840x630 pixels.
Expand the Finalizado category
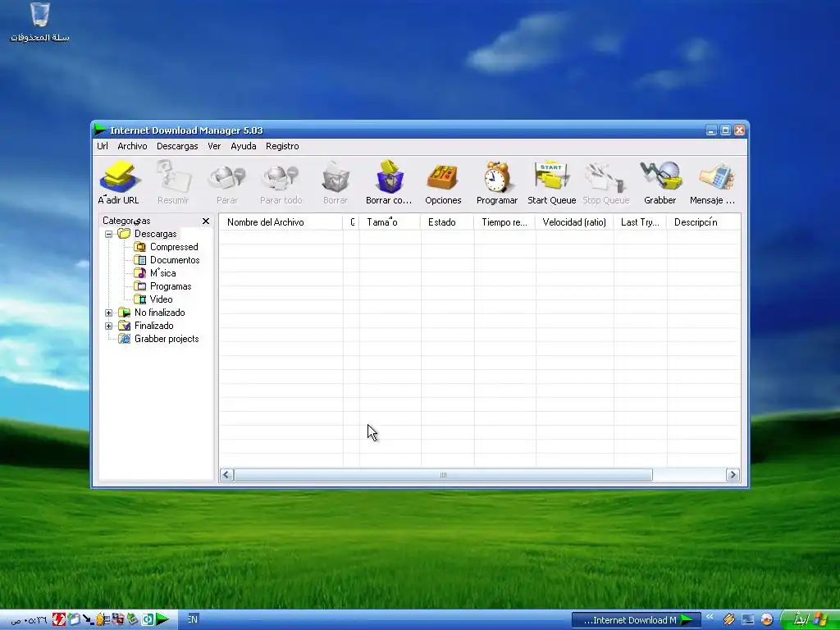[109, 326]
